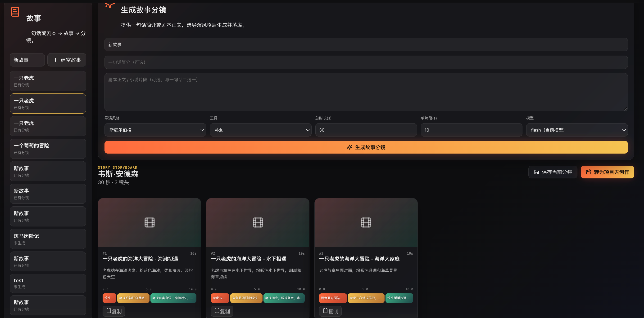Click the save disk icon in 保存当前分镜
This screenshot has width=644, height=318.
click(536, 172)
